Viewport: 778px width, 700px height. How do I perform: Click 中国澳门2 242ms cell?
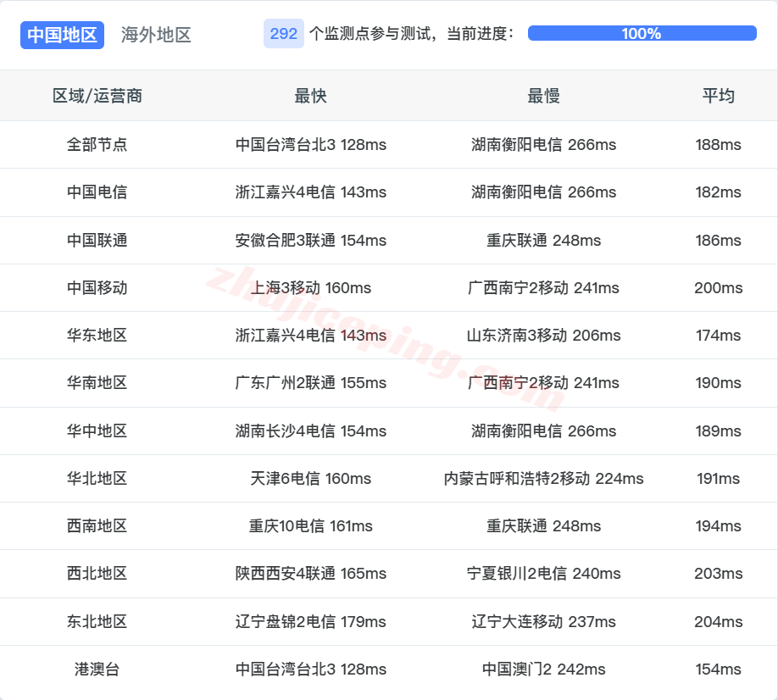544,669
